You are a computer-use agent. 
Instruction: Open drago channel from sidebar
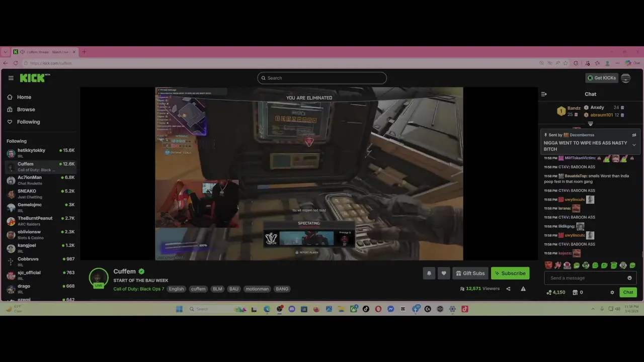[40, 289]
